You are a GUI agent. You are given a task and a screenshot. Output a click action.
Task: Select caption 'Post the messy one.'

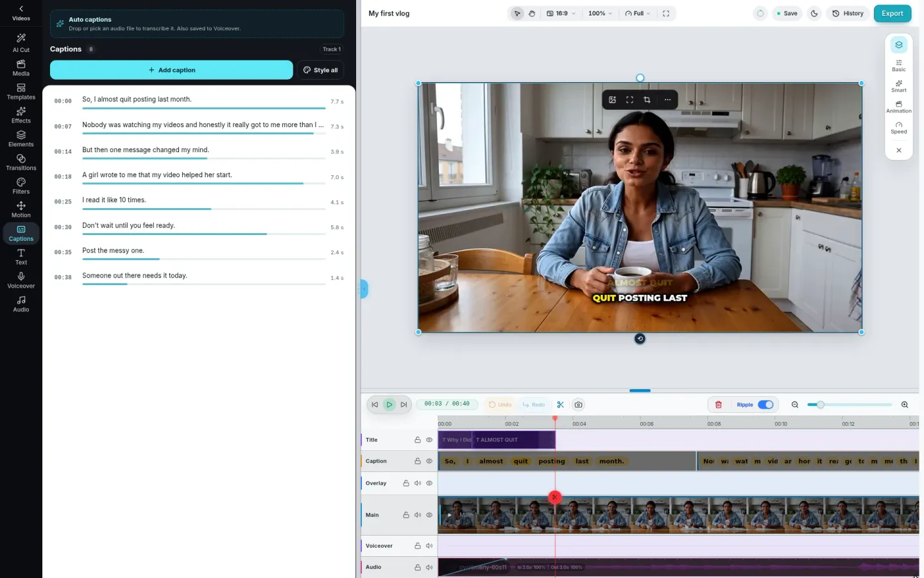click(199, 252)
